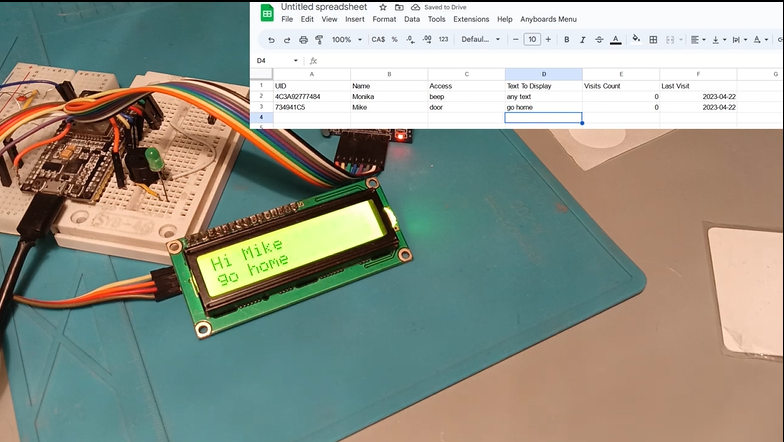784x442 pixels.
Task: Select column D header
Action: click(x=544, y=74)
